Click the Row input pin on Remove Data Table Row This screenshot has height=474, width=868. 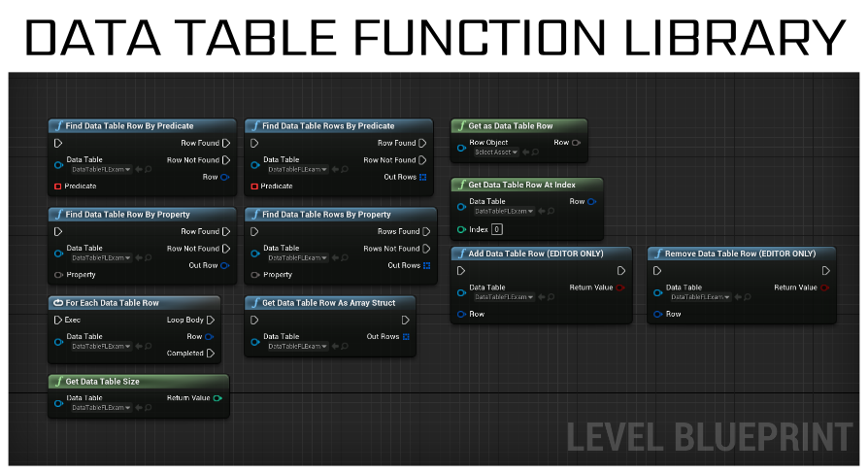pyautogui.click(x=657, y=314)
